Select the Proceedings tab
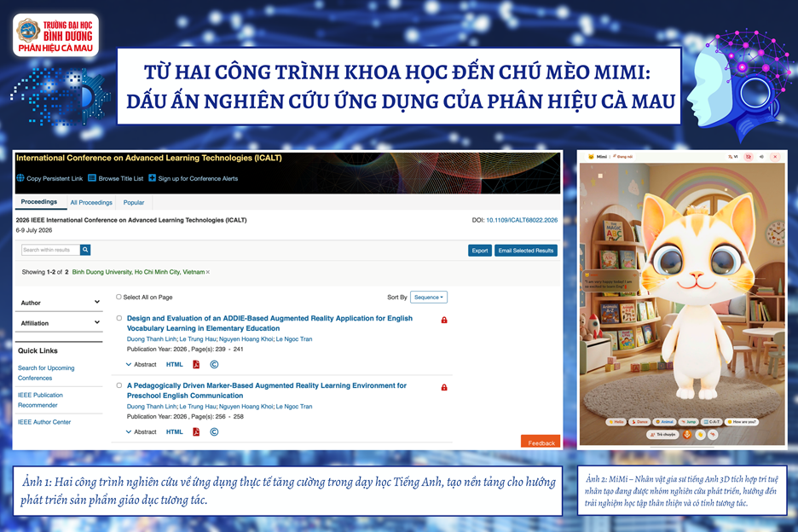Image resolution: width=798 pixels, height=532 pixels. click(39, 202)
